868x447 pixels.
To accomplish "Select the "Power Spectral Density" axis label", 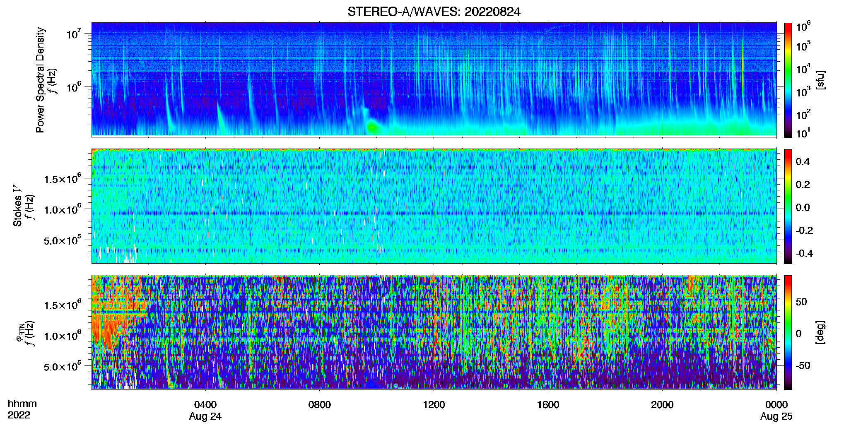I will point(40,80).
